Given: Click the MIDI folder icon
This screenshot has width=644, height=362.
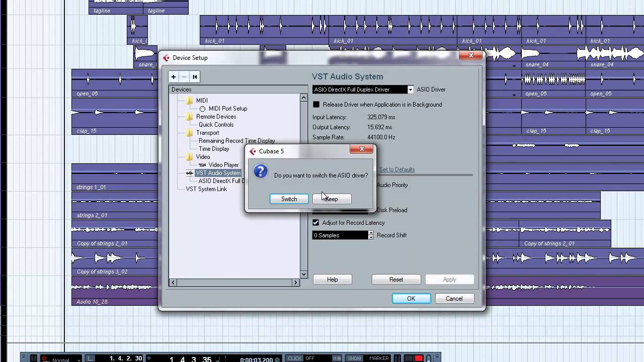Looking at the screenshot, I should [x=189, y=101].
